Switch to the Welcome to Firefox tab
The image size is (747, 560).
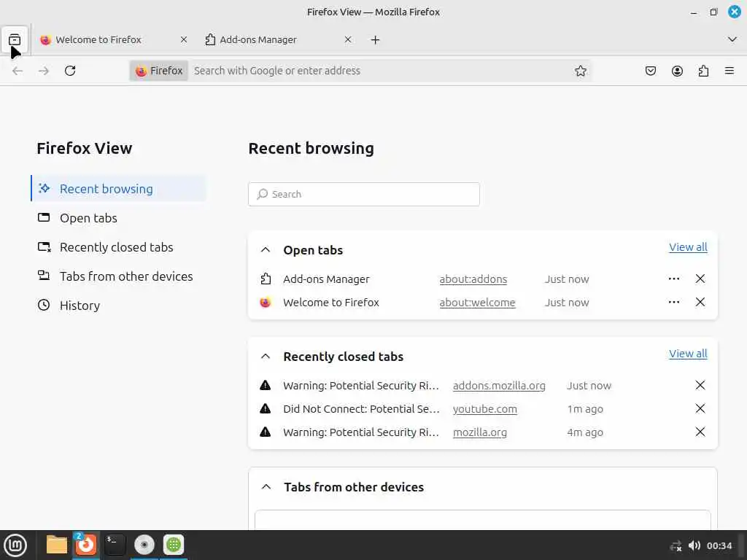[x=113, y=40]
